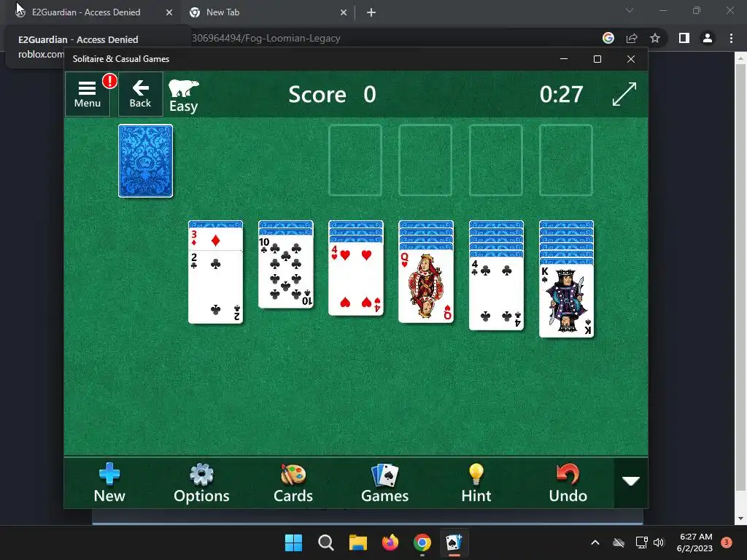Click the Google icon in address bar
This screenshot has height=560, width=747.
[x=608, y=38]
